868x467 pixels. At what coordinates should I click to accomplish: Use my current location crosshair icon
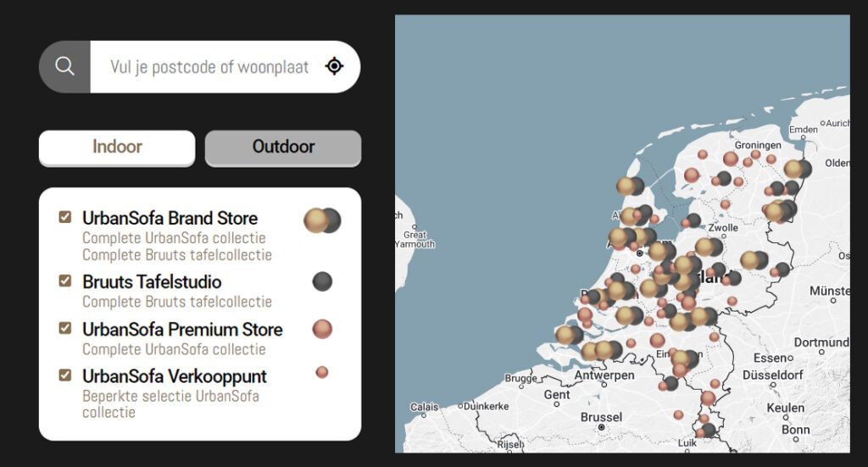334,66
